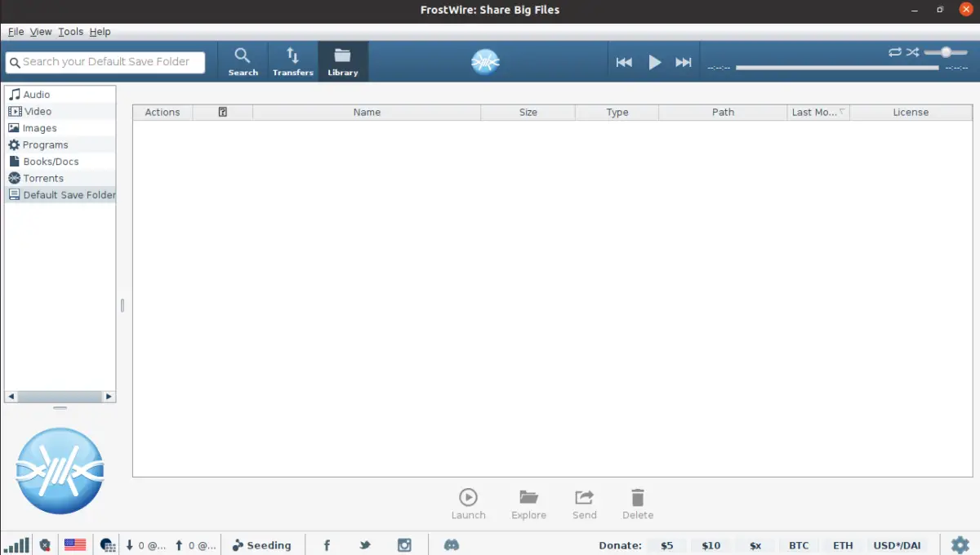Open FrostWire's Facebook page icon
This screenshot has width=980, height=555.
point(327,545)
